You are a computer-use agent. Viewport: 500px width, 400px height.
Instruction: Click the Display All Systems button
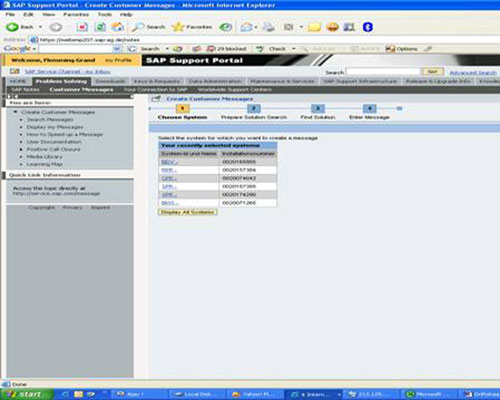pos(188,212)
